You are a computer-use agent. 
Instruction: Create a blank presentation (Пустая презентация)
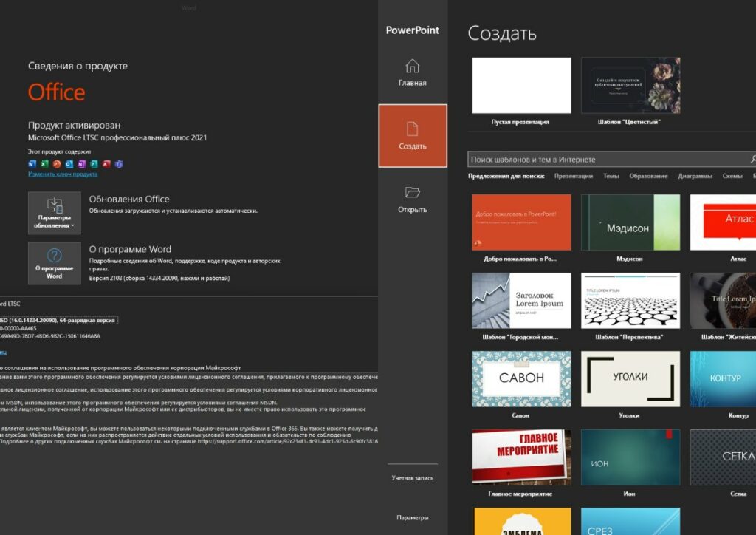tap(521, 86)
